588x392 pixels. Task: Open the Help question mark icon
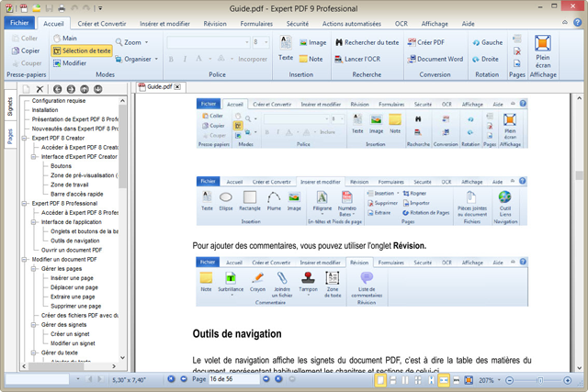click(578, 22)
